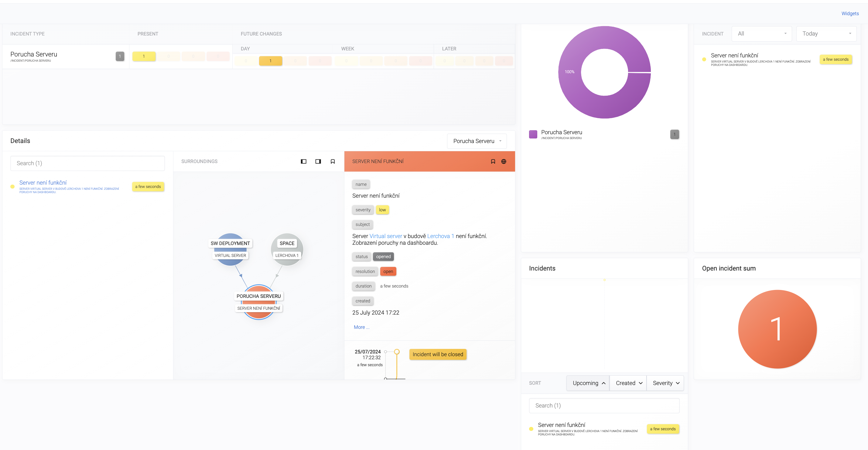Toggle the Created sort order
This screenshot has width=868, height=450.
[x=628, y=383]
